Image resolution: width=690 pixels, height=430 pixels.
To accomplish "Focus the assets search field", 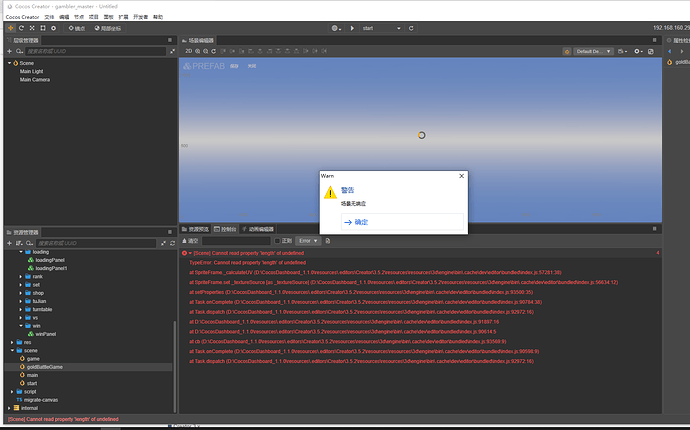I will click(x=95, y=243).
